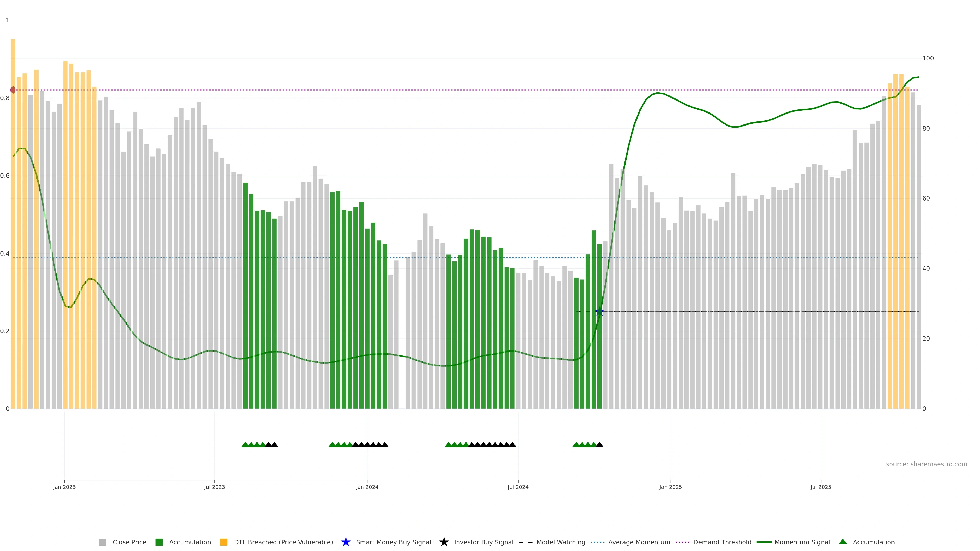Toggle the Accumulation bars legend label

click(x=190, y=542)
